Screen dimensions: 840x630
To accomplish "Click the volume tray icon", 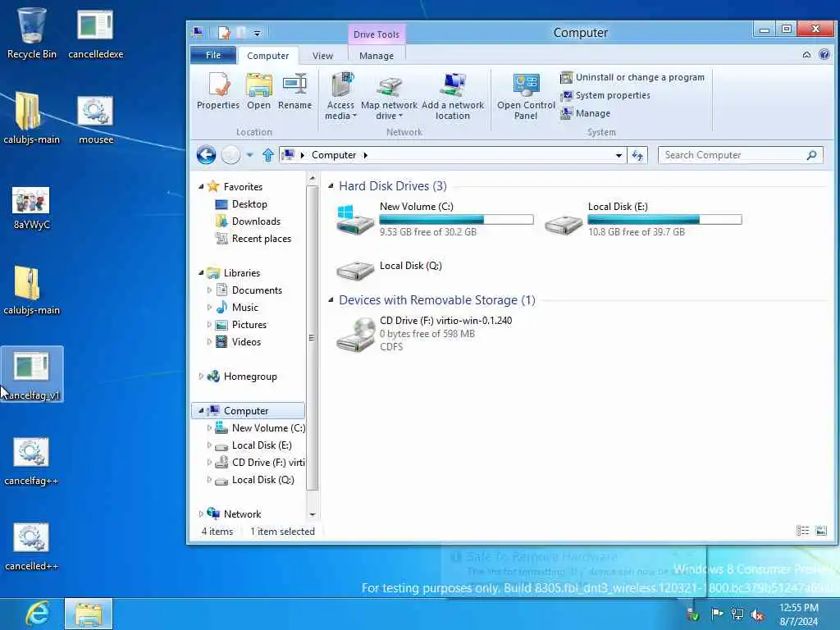I will click(x=757, y=615).
